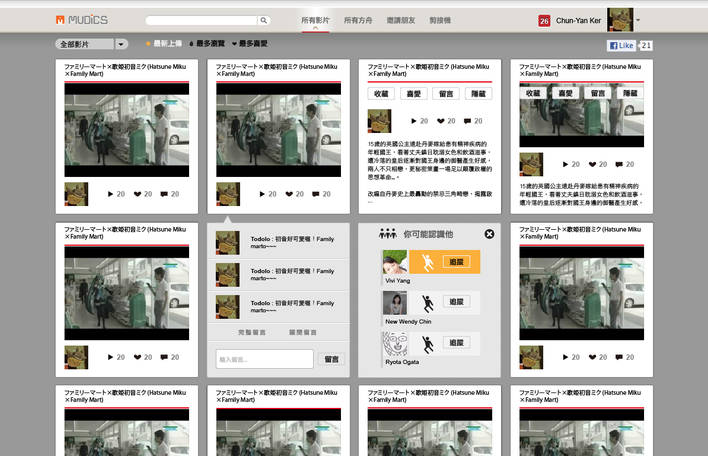The height and width of the screenshot is (456, 708).
Task: Open the notifications badge showing 26
Action: [x=544, y=20]
